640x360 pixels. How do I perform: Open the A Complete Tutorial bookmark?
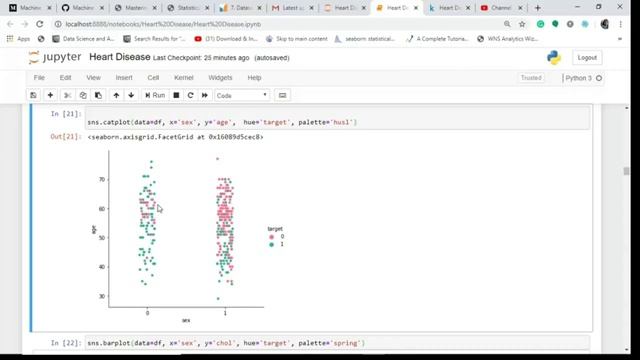coord(437,39)
